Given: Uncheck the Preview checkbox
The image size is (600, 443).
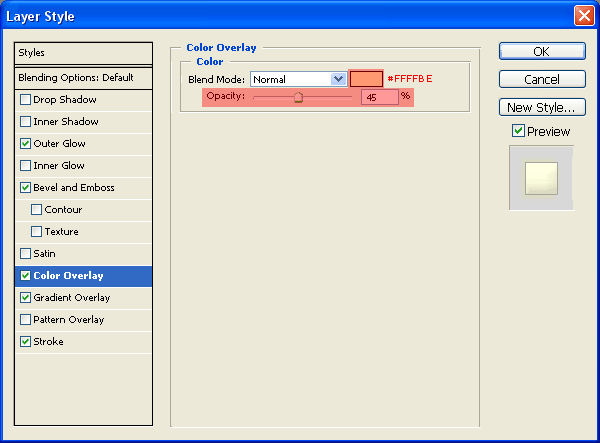Looking at the screenshot, I should (x=518, y=131).
